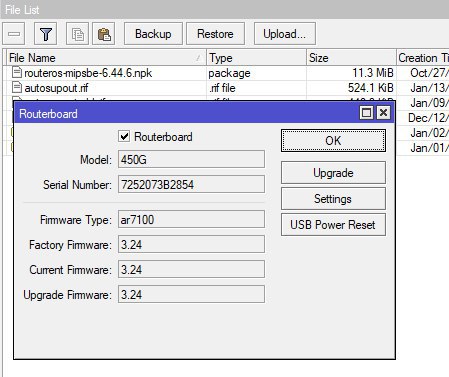Viewport: 449px width, 377px height.
Task: Click the Upgrade Firmware field
Action: (191, 294)
